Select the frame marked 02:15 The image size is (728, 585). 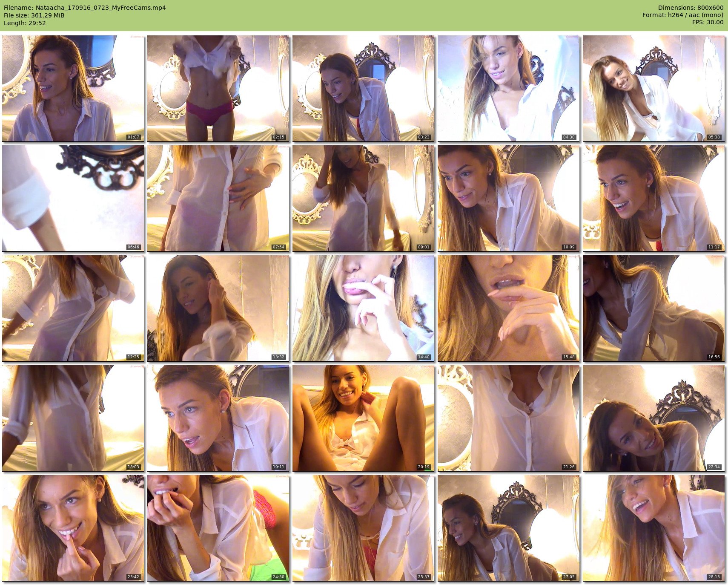(x=218, y=88)
